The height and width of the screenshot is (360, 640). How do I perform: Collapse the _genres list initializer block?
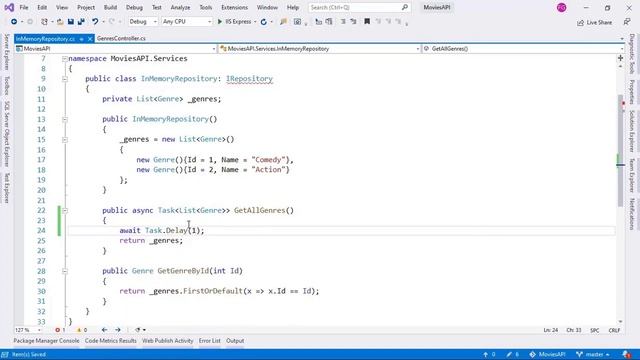64,140
